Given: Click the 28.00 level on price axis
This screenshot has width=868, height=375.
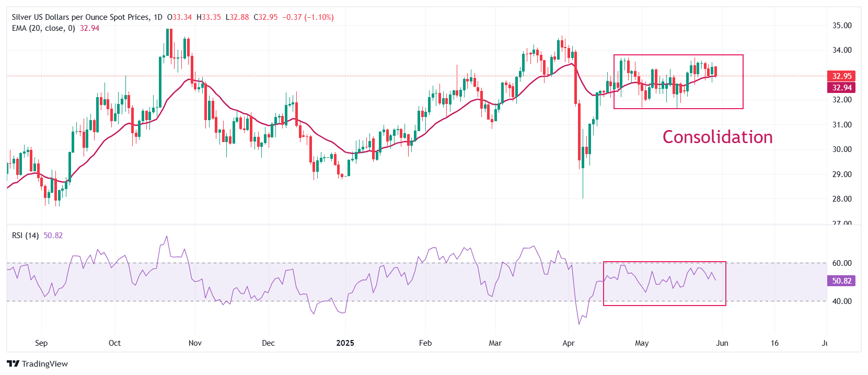Looking at the screenshot, I should click(841, 199).
